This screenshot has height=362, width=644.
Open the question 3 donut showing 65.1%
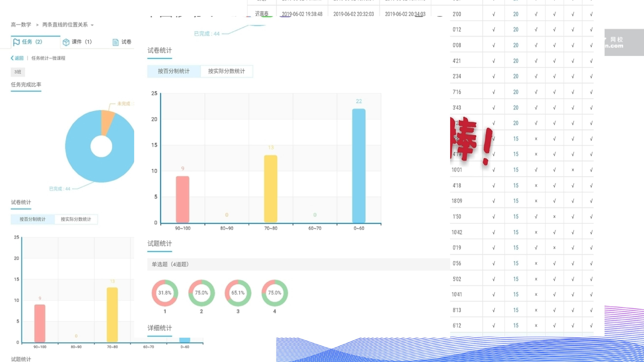pyautogui.click(x=238, y=293)
